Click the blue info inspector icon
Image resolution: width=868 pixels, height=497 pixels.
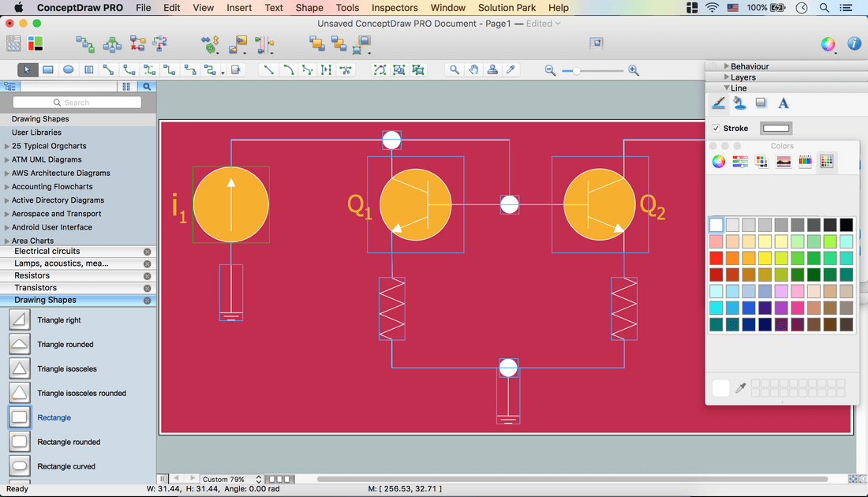pos(854,44)
